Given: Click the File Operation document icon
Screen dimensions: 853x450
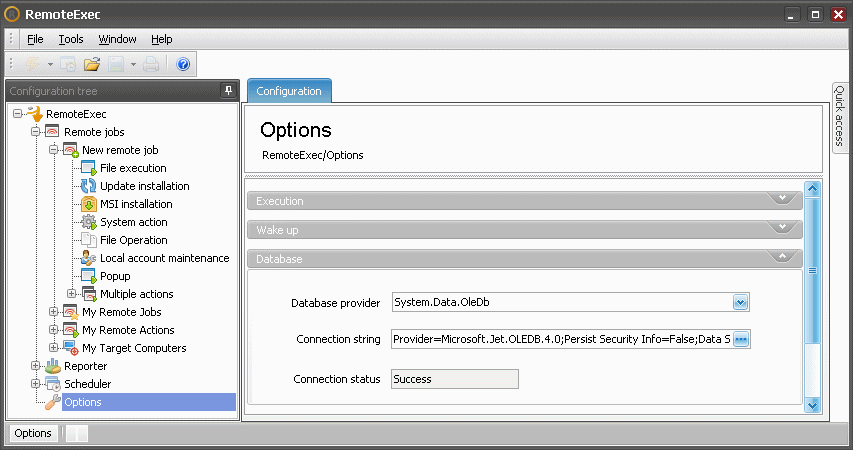Looking at the screenshot, I should pyautogui.click(x=89, y=239).
